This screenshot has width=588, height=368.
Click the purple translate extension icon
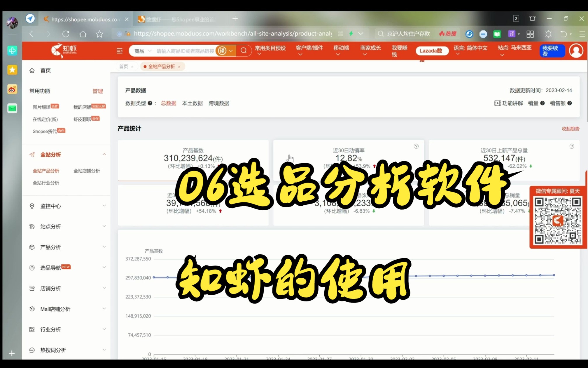tap(512, 34)
